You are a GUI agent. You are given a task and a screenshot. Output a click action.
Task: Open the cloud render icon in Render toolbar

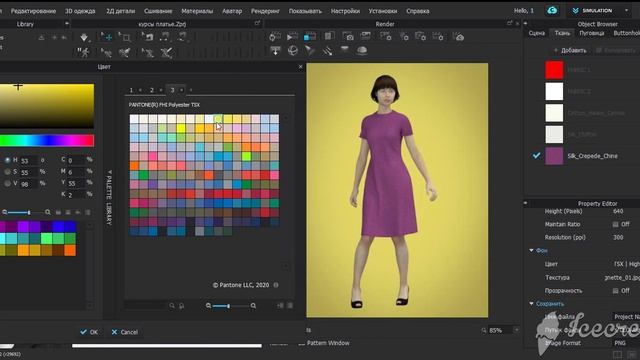point(458,37)
